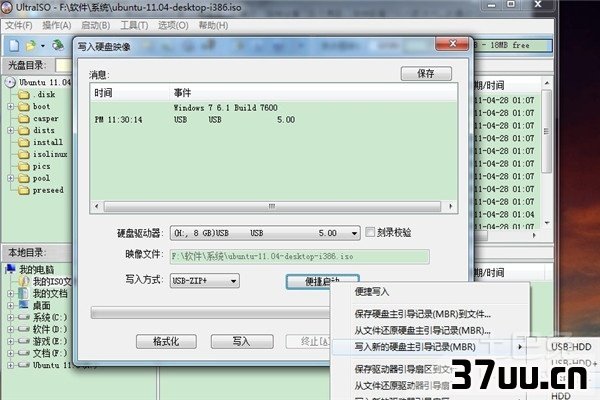This screenshot has height=400, width=600.
Task: Select the install folder
Action: [x=47, y=142]
